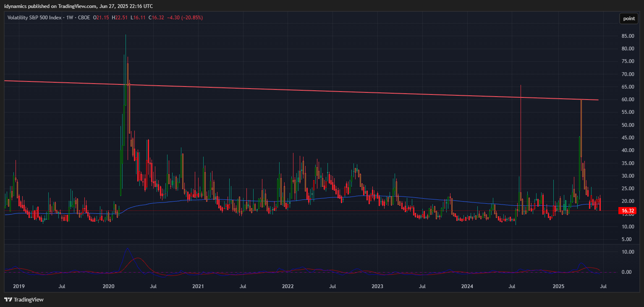Click the '2022' time axis label
This screenshot has width=644, height=307.
288,286
